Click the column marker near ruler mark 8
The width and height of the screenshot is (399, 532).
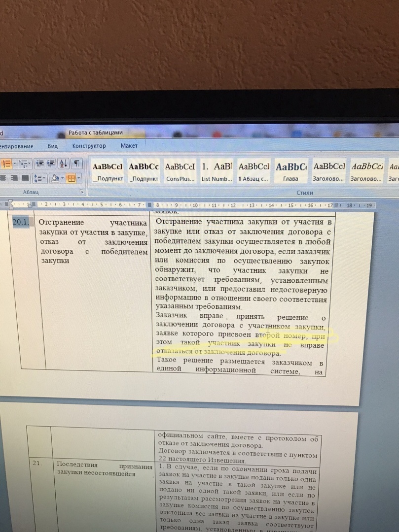149,205
